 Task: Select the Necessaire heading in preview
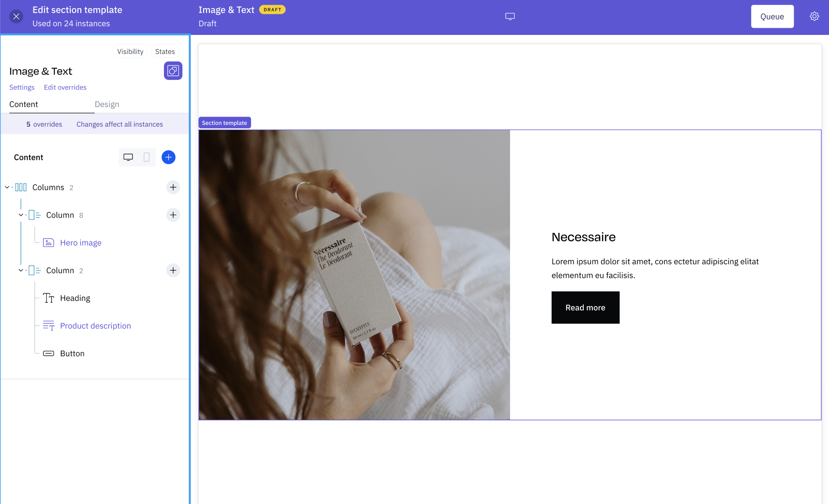pos(583,237)
